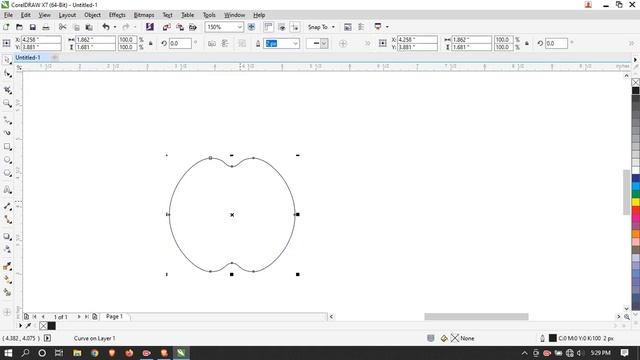
Task: Select the Ellipse tool
Action: click(7, 160)
